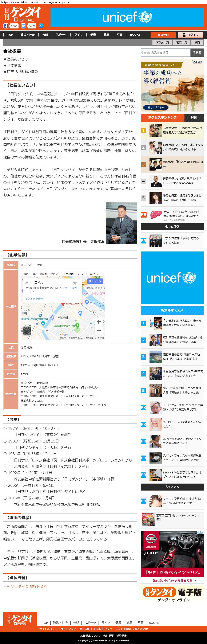Viewport: 207px width, 644px height.
Task: Click the 著者一覧 button
Action: [182, 43]
